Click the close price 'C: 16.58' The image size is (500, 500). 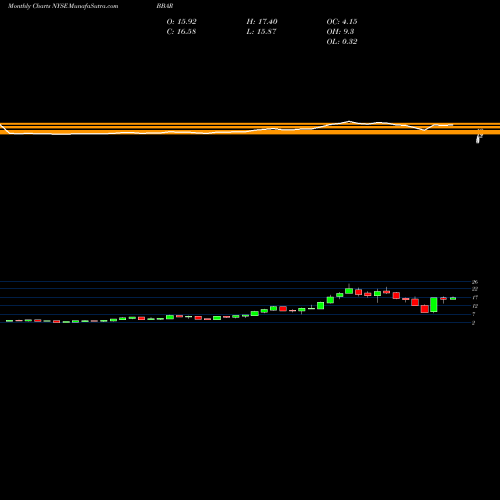click(x=181, y=32)
